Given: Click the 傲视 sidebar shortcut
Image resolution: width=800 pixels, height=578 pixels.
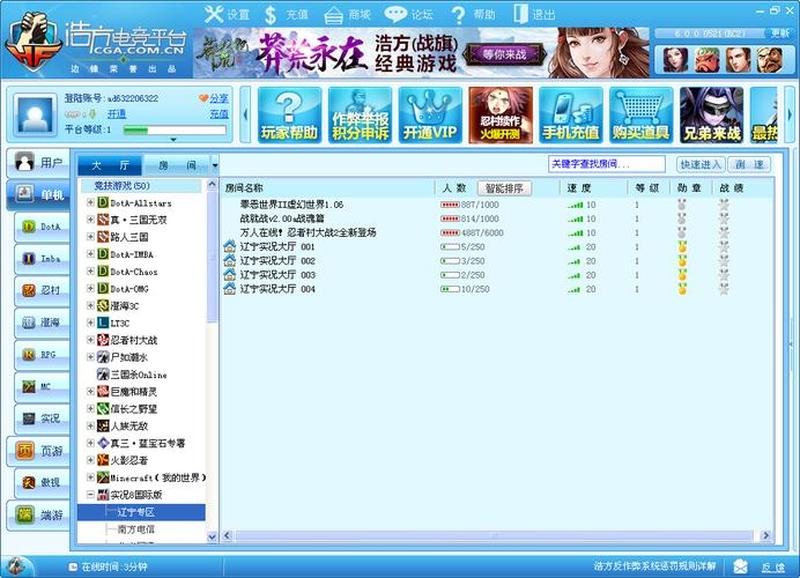Looking at the screenshot, I should 42,483.
